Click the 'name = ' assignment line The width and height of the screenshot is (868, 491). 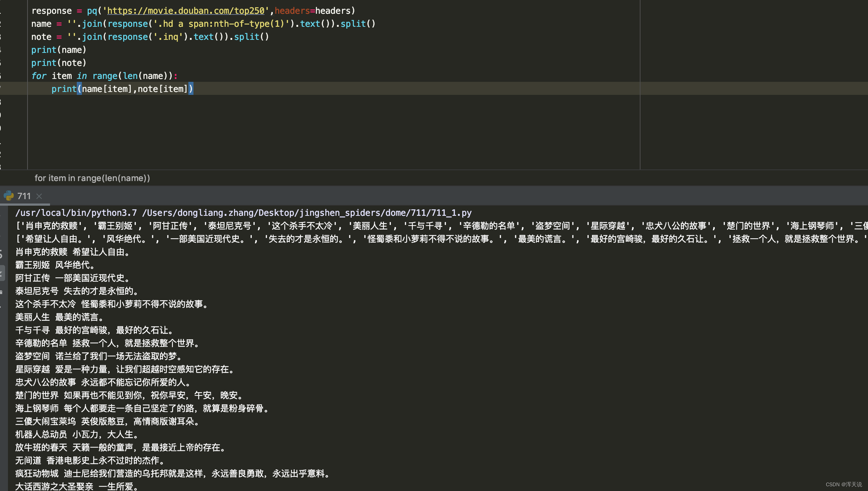point(203,24)
